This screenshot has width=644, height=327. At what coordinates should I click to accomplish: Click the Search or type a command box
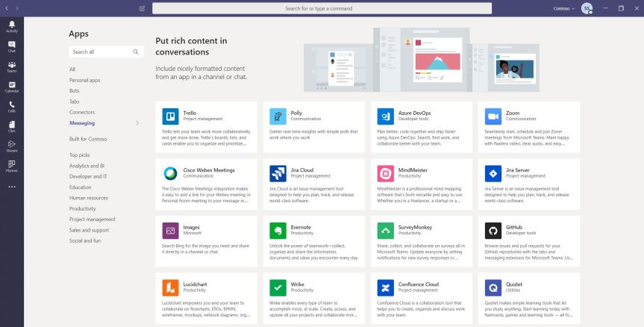319,8
